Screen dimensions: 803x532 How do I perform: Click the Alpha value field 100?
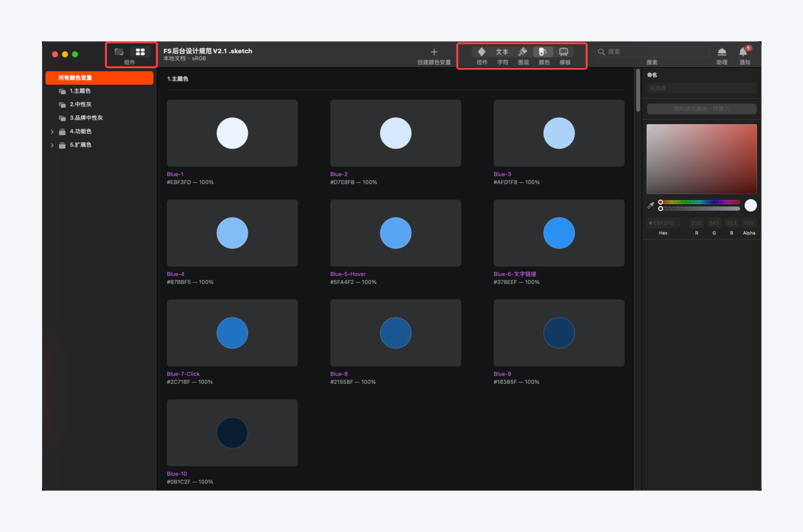[749, 223]
